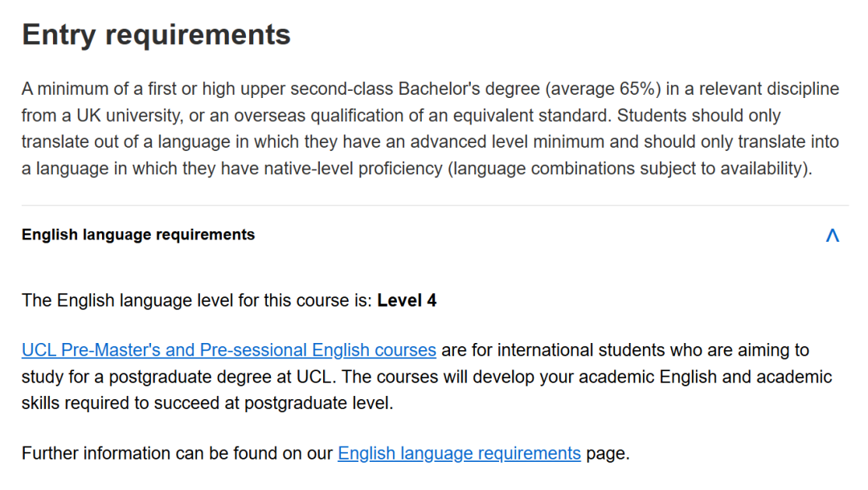Follow the link about English language requirements

458,453
